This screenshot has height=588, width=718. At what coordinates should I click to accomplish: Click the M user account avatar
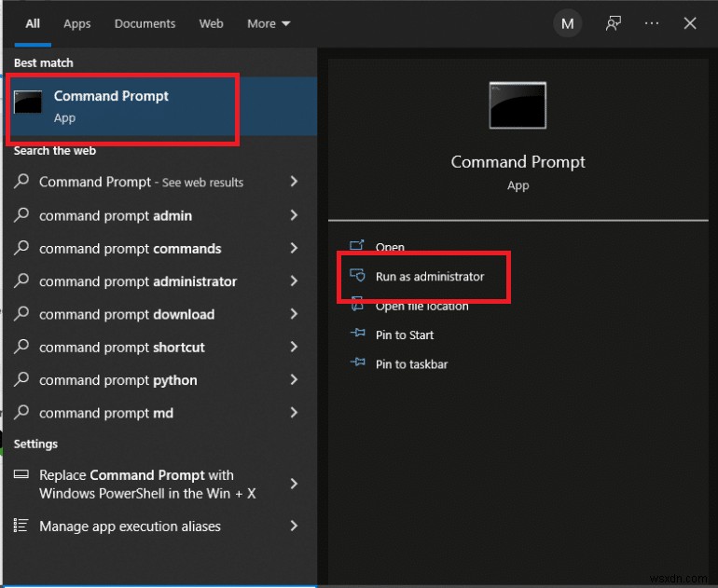point(567,24)
